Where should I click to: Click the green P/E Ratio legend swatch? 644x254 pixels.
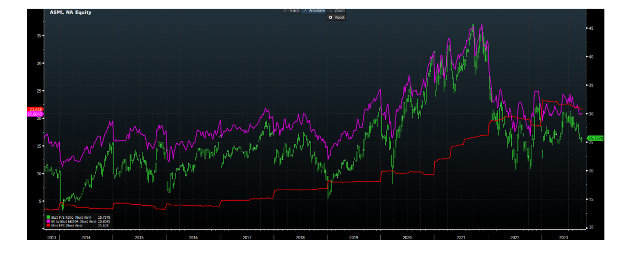click(48, 217)
